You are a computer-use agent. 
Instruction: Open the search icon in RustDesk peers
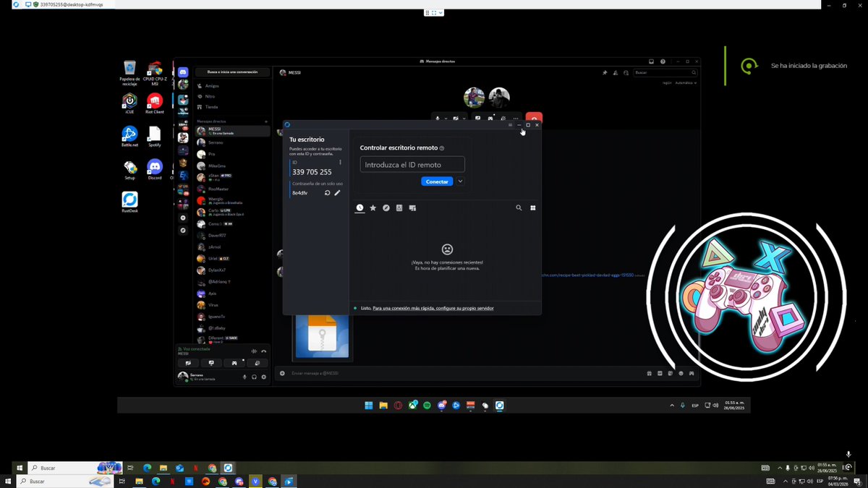pos(519,207)
